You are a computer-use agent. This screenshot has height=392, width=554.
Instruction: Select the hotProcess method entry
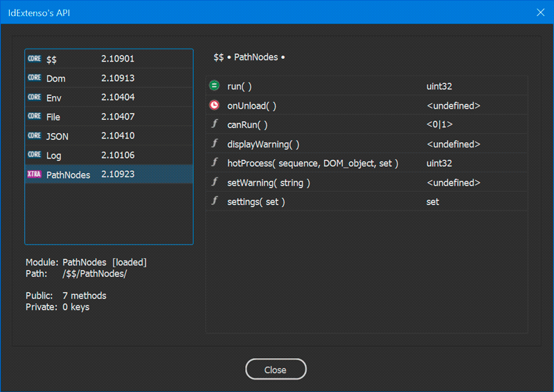tap(312, 163)
